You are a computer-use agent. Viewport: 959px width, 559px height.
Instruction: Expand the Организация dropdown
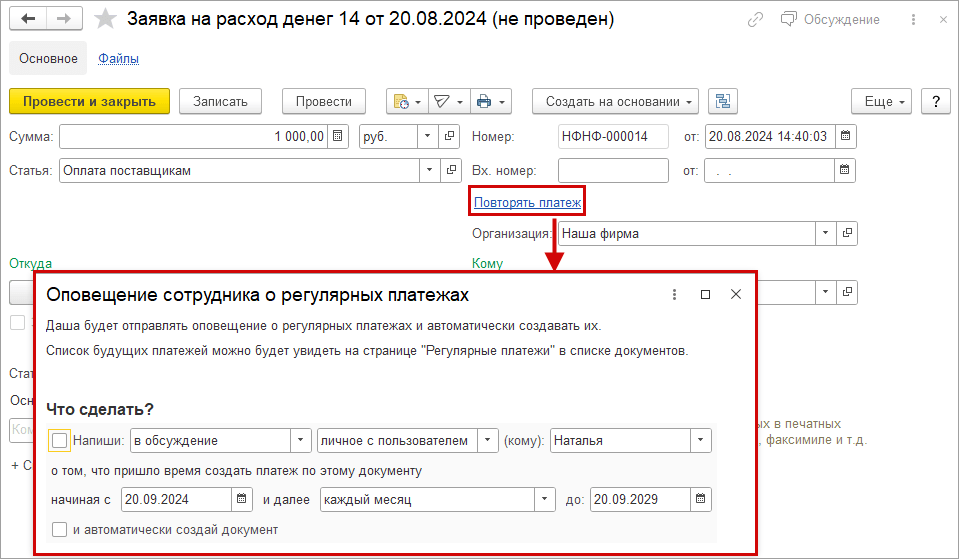coord(825,234)
